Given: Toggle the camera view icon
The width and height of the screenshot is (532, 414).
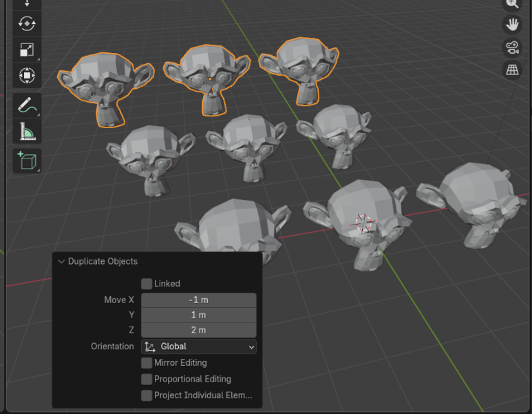Looking at the screenshot, I should [x=512, y=48].
